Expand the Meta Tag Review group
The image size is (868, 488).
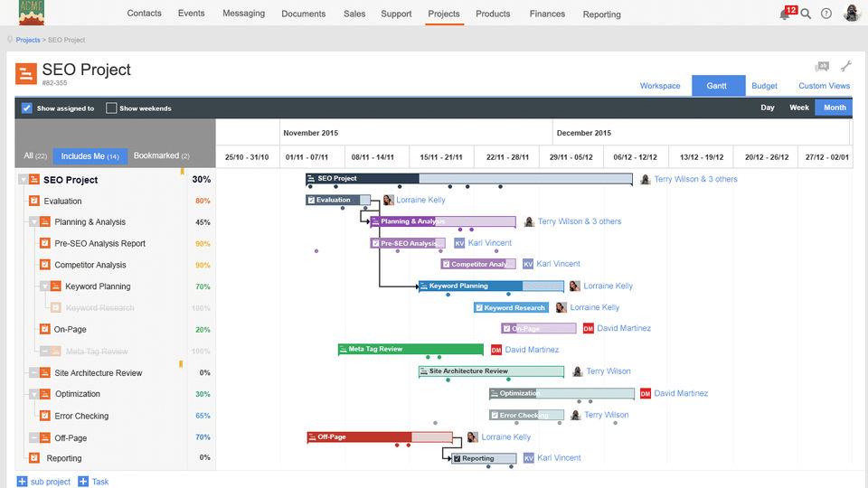click(44, 351)
